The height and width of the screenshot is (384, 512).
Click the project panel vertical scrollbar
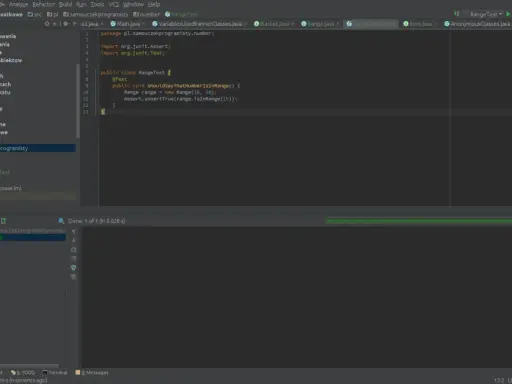point(78,101)
